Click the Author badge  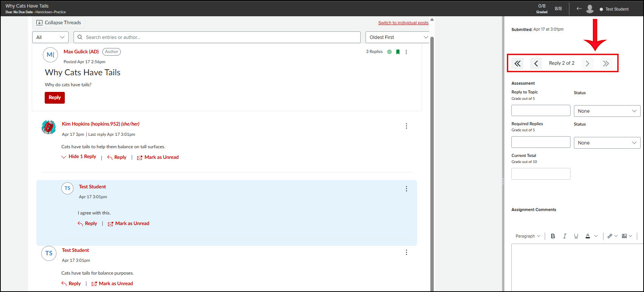(111, 52)
